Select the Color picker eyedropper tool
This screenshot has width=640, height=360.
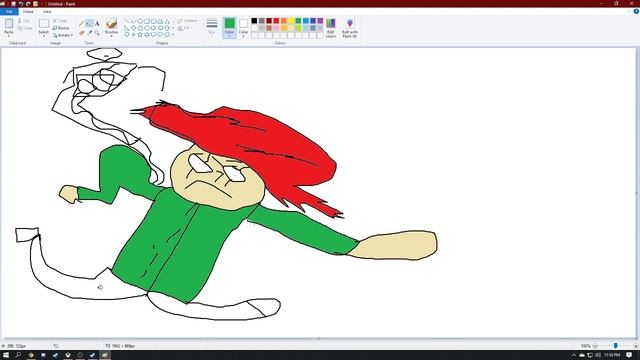[89, 33]
